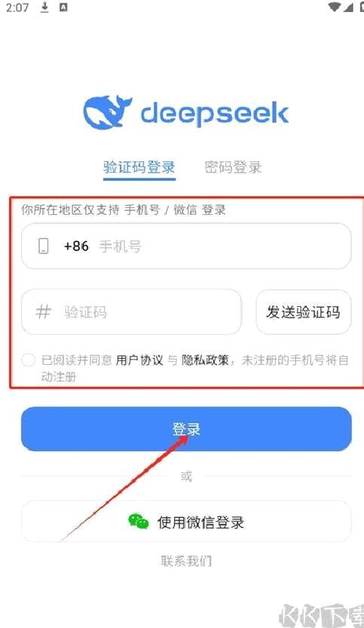Open the 隐私政策 link
364x628 pixels.
point(205,360)
